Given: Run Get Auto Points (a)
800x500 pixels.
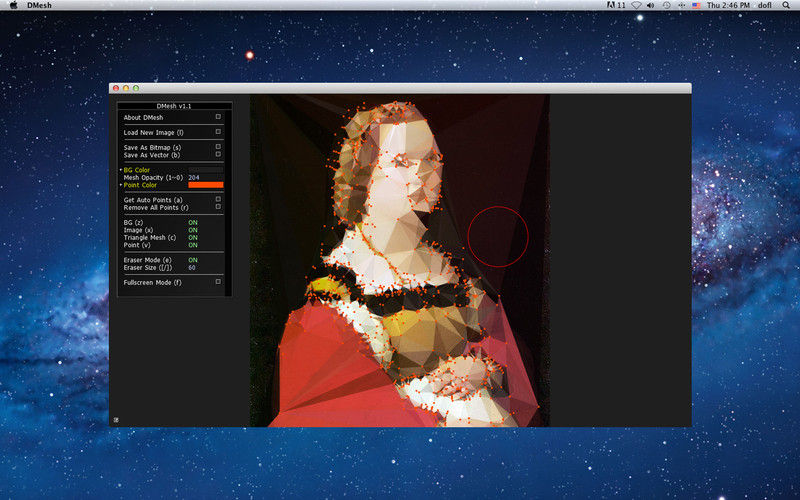Looking at the screenshot, I should point(172,199).
